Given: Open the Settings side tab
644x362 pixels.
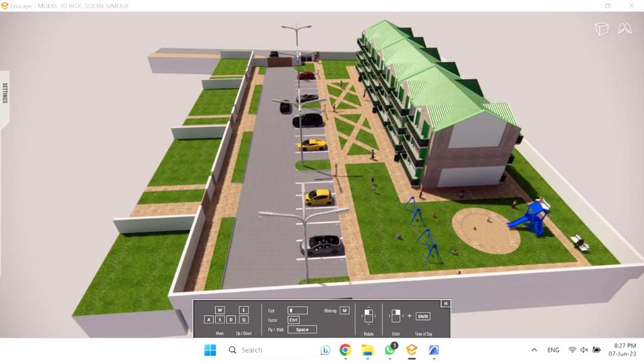Looking at the screenshot, I should 5,93.
